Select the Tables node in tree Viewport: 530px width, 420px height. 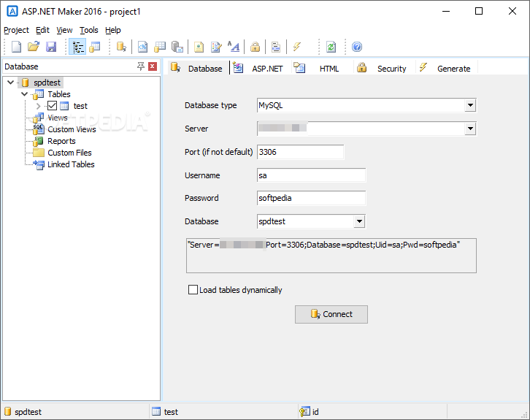click(59, 94)
